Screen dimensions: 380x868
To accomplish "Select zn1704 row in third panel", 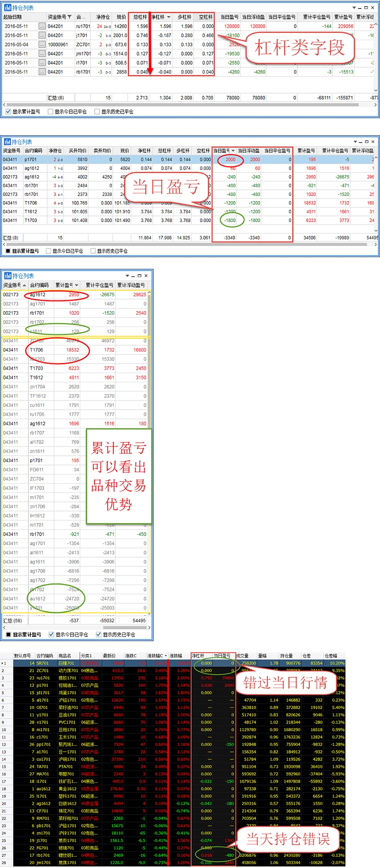I will (74, 386).
